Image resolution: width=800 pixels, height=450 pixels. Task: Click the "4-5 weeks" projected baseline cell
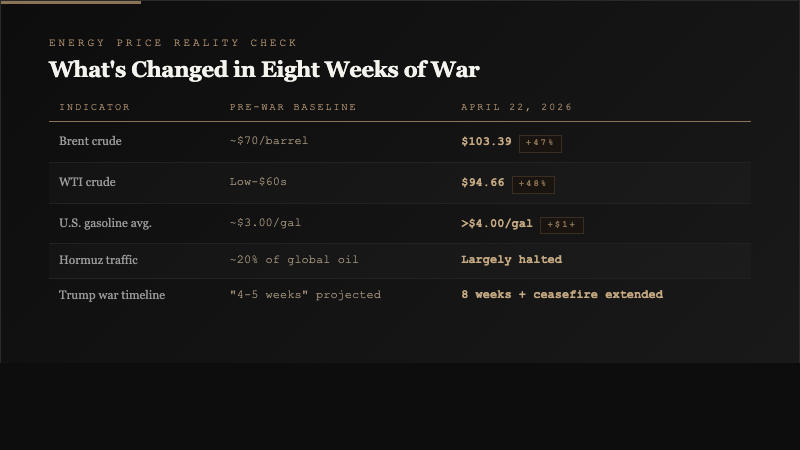tap(305, 295)
